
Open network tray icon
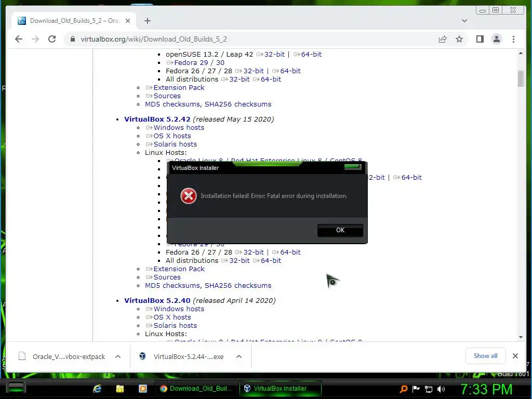[x=429, y=389]
